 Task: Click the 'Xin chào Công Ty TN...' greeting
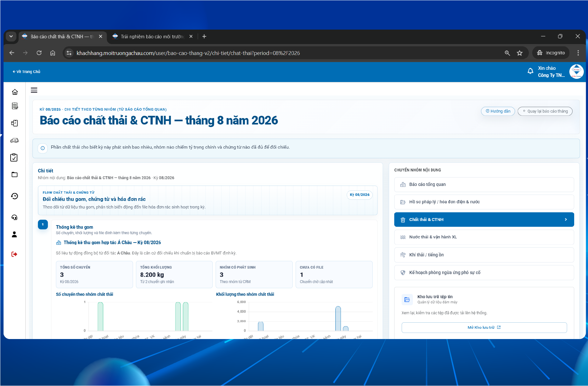click(x=551, y=72)
